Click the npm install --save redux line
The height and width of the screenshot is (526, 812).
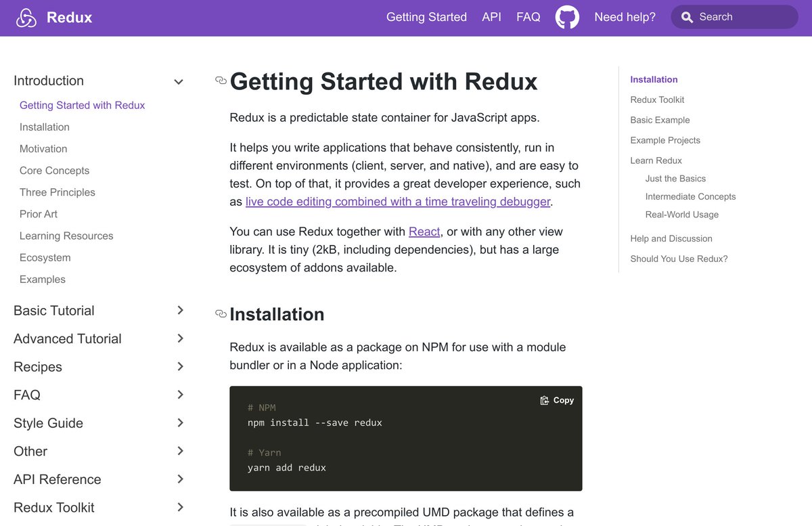tap(315, 422)
